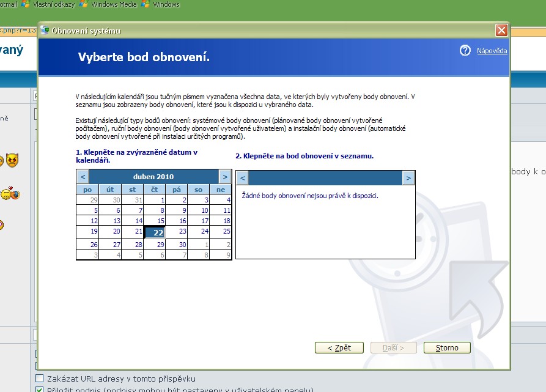Click the Zpět back button
546x392 pixels.
point(339,348)
